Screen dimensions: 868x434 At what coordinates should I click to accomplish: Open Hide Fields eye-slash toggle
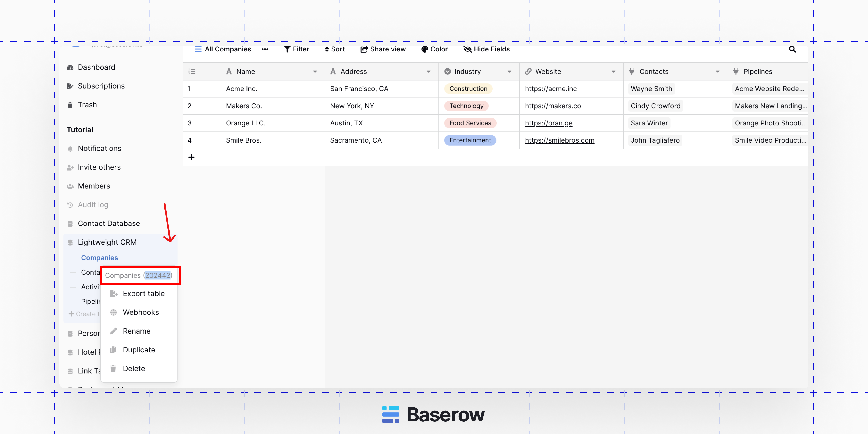tap(467, 50)
